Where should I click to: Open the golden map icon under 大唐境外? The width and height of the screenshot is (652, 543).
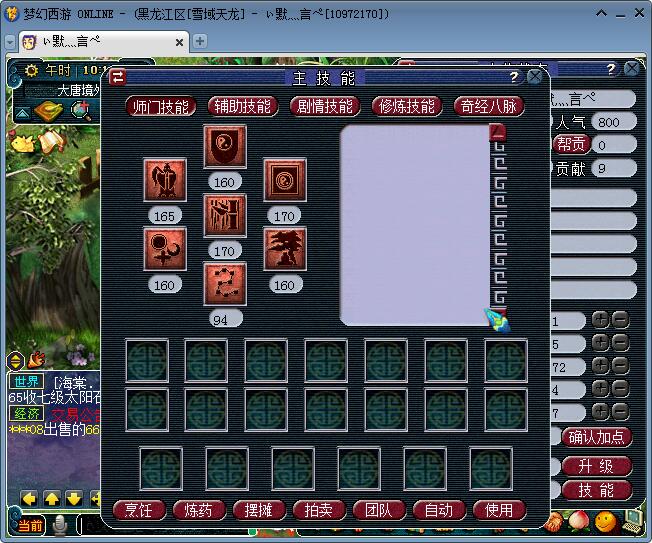[x=49, y=111]
